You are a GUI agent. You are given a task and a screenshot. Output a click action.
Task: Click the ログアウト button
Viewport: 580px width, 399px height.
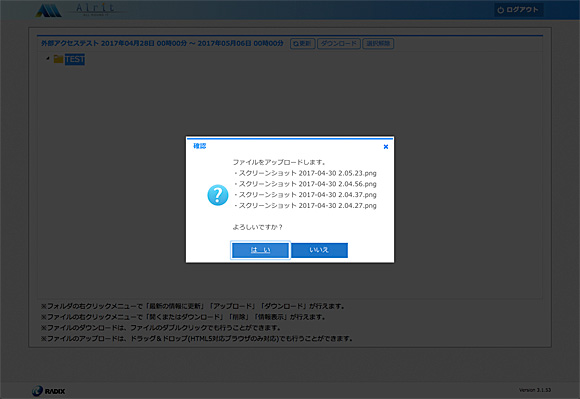click(519, 10)
